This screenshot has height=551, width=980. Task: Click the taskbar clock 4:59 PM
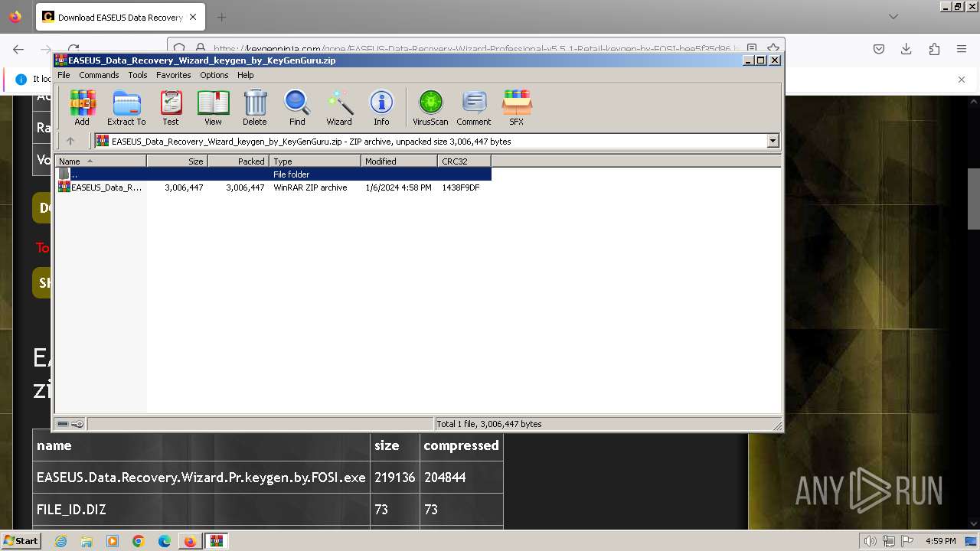[x=941, y=541]
